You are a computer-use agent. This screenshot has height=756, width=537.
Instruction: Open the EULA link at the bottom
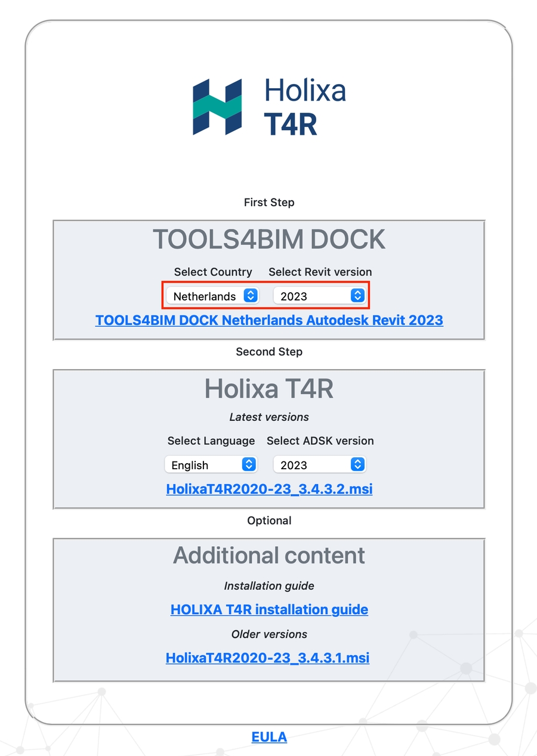(269, 738)
